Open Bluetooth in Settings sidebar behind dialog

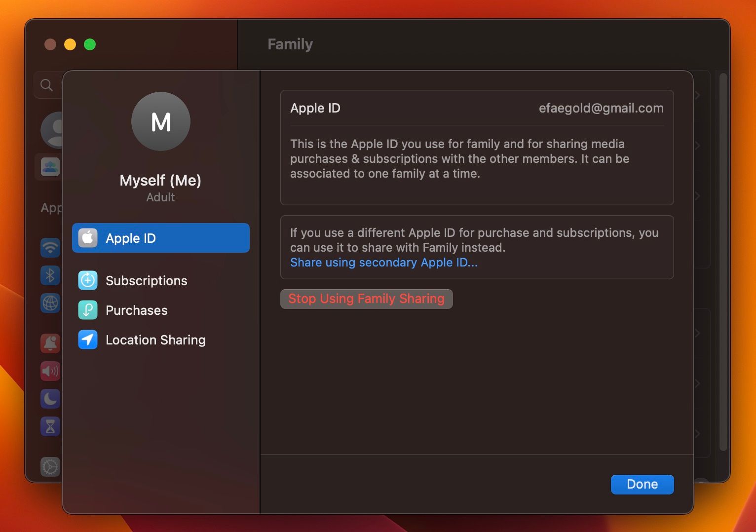point(50,275)
